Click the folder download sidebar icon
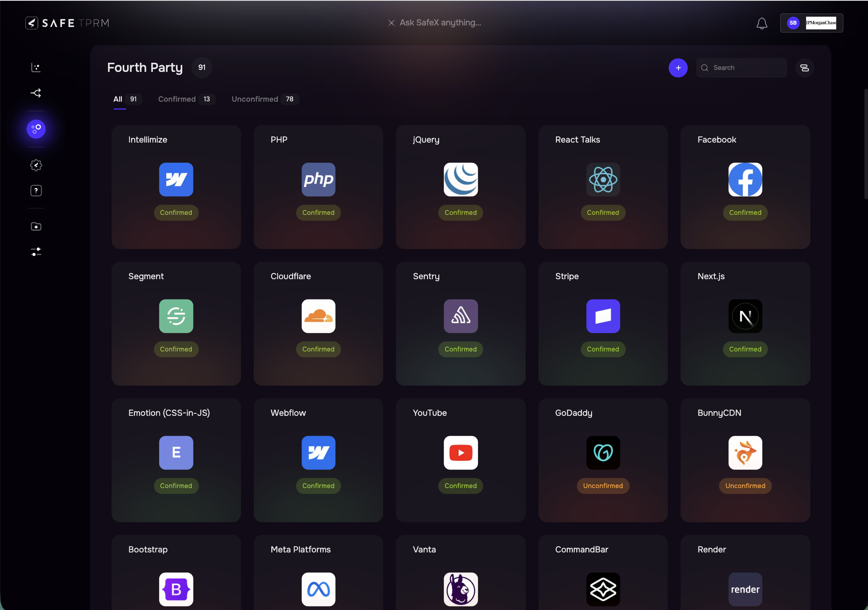 (x=36, y=226)
